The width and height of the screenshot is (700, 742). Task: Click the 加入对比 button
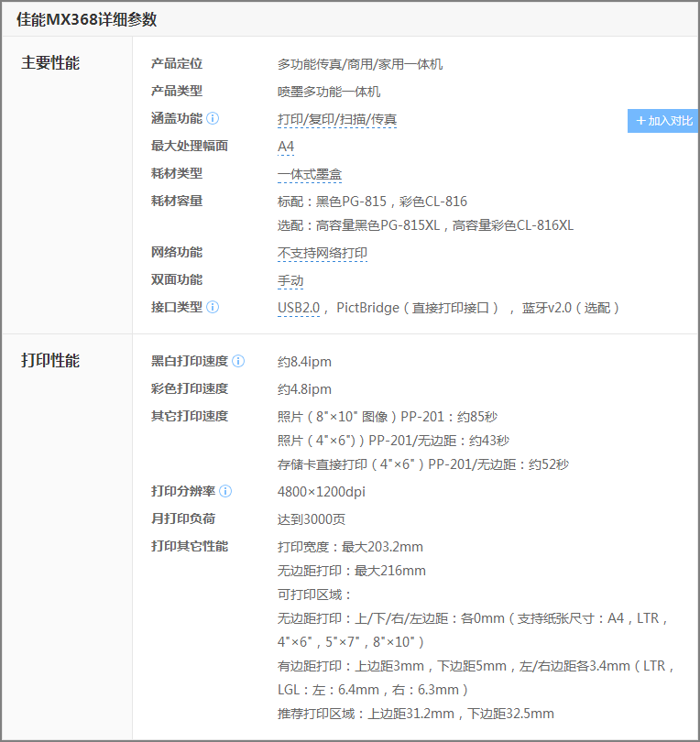click(663, 121)
